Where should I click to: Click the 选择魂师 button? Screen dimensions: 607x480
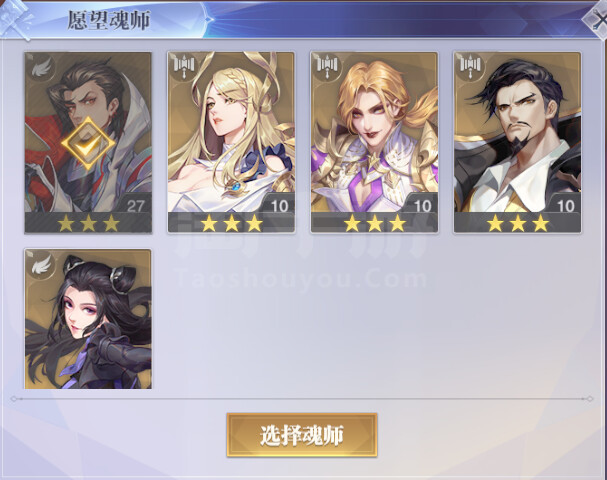(302, 435)
